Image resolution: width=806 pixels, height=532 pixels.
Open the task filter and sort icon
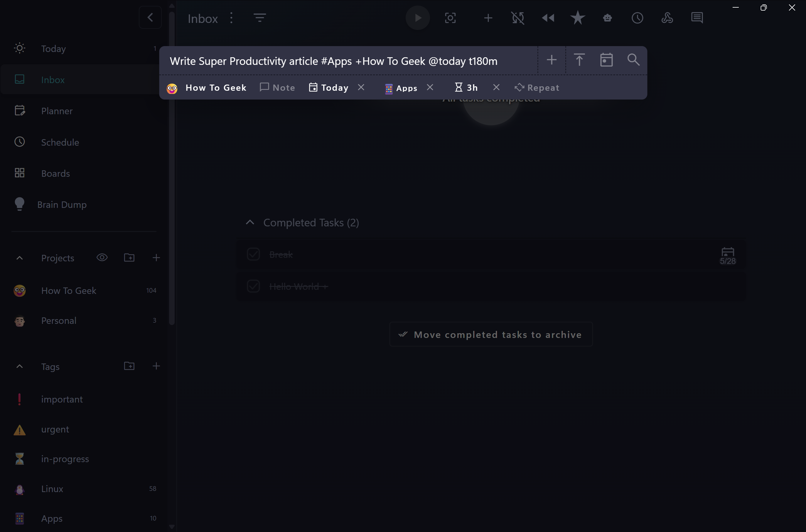tap(259, 18)
